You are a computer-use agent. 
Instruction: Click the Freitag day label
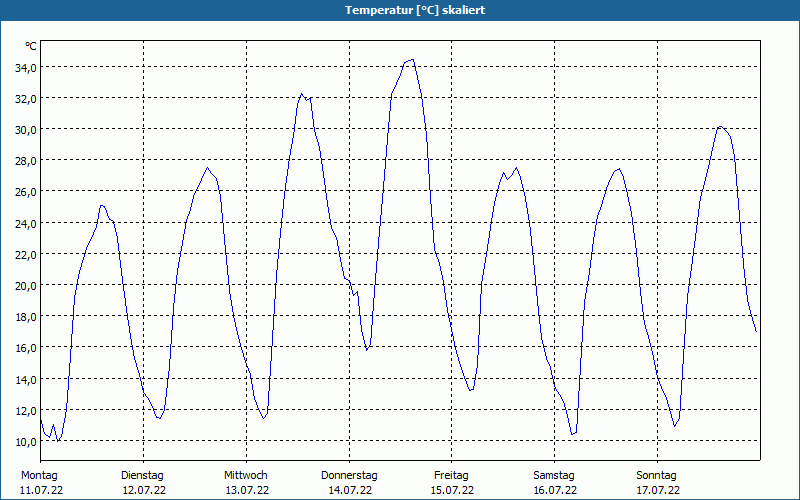452,476
